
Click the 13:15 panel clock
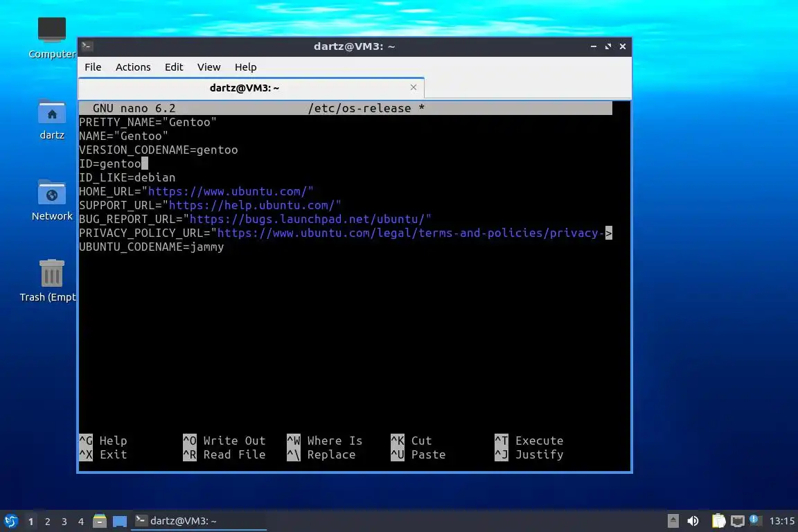coord(781,521)
